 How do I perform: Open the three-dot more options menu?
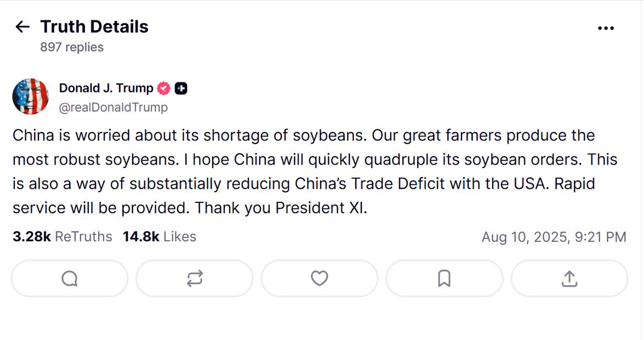tap(606, 28)
